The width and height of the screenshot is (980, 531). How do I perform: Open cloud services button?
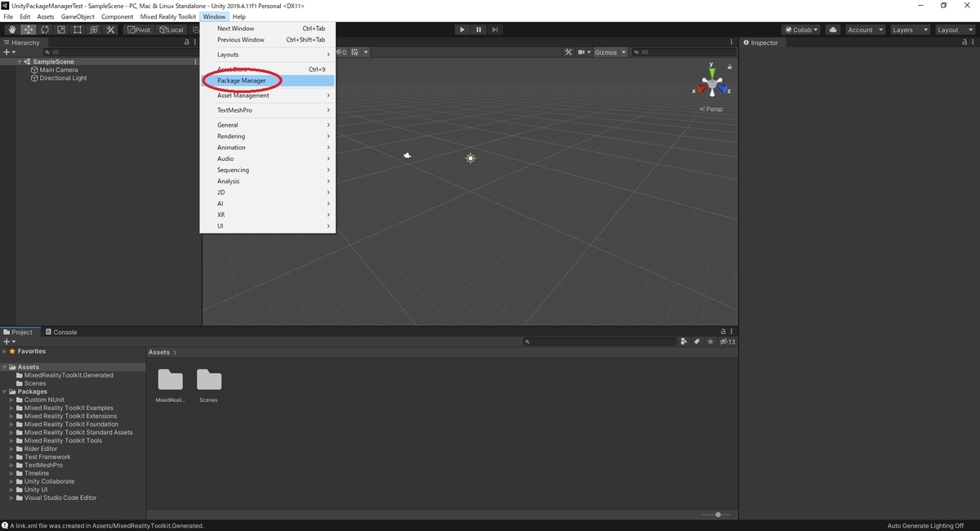point(833,30)
